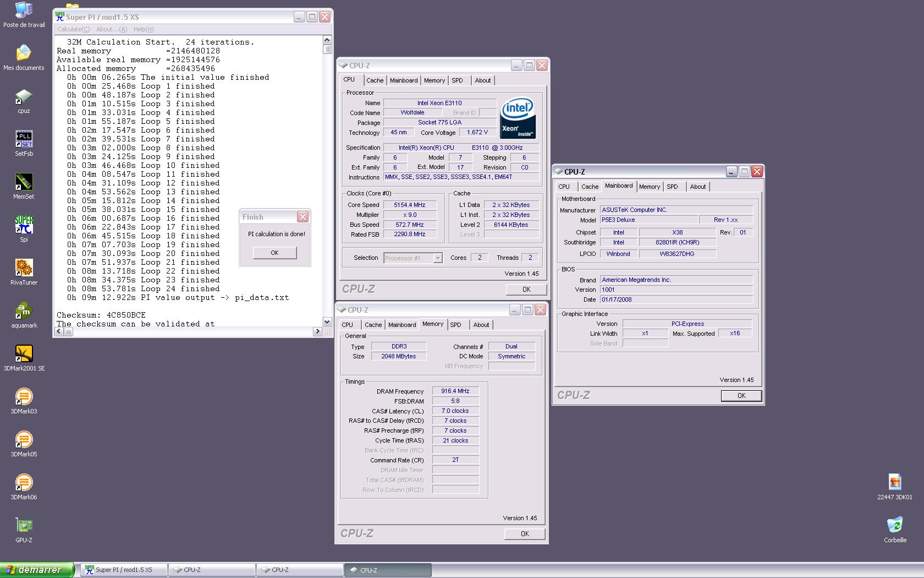Switch to first CPU-Z taskbar button

pos(212,570)
